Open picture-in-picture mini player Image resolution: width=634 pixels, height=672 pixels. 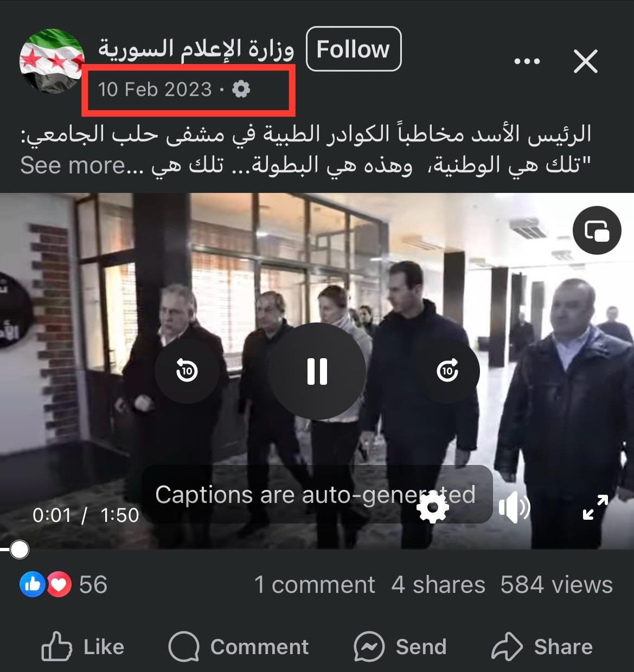tap(597, 231)
